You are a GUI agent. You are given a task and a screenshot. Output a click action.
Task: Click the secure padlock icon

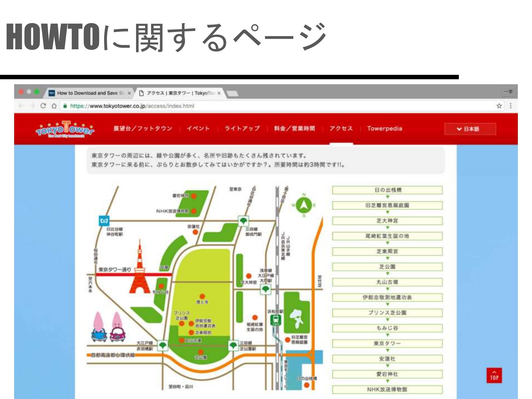[x=65, y=106]
